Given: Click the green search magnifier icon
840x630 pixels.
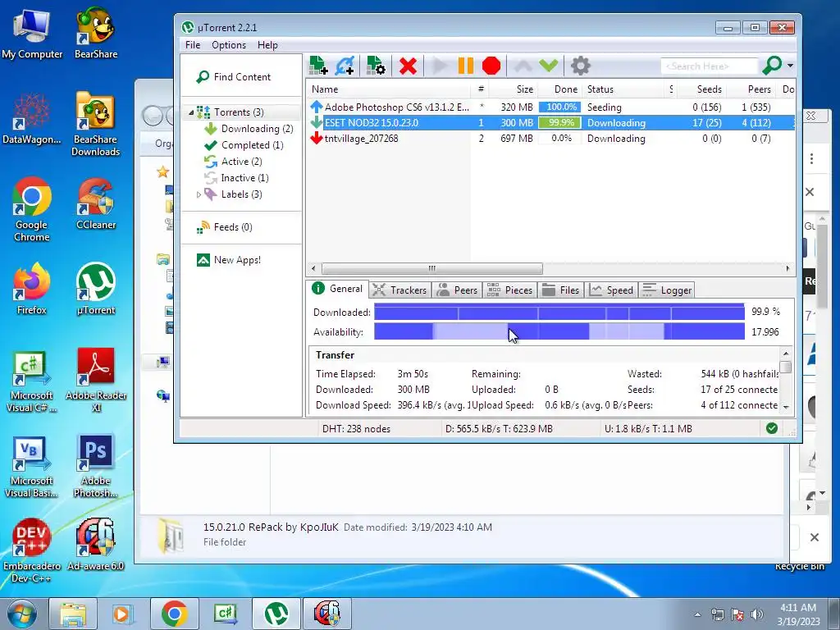Looking at the screenshot, I should [x=772, y=66].
